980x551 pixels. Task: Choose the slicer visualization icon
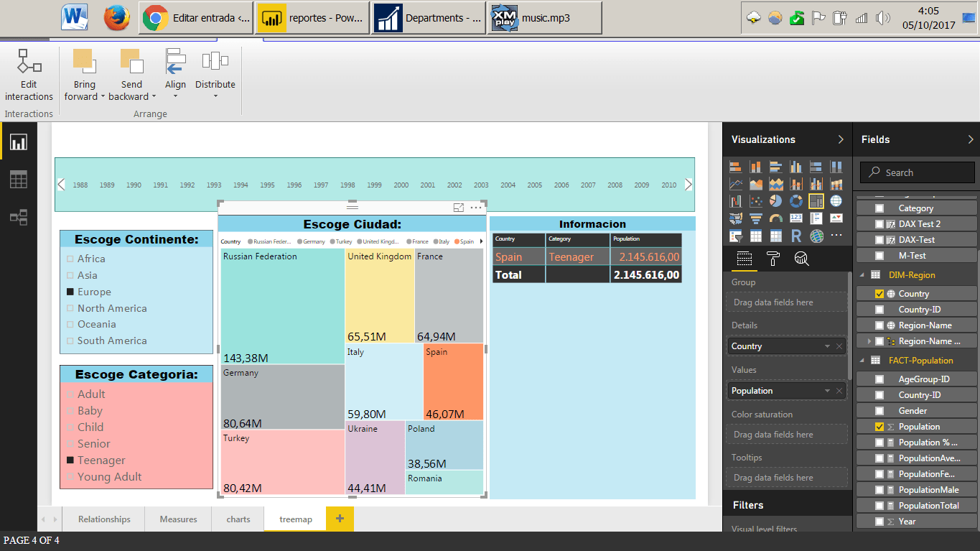[x=736, y=236]
